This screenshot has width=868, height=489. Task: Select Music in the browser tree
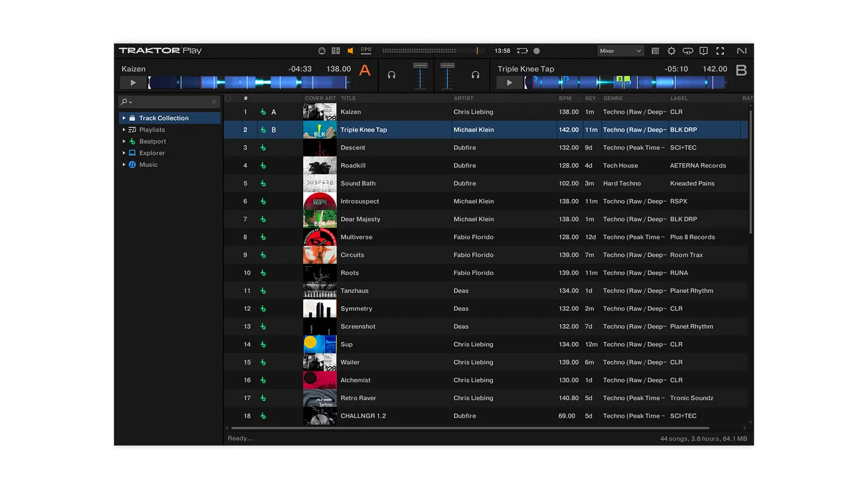[148, 164]
